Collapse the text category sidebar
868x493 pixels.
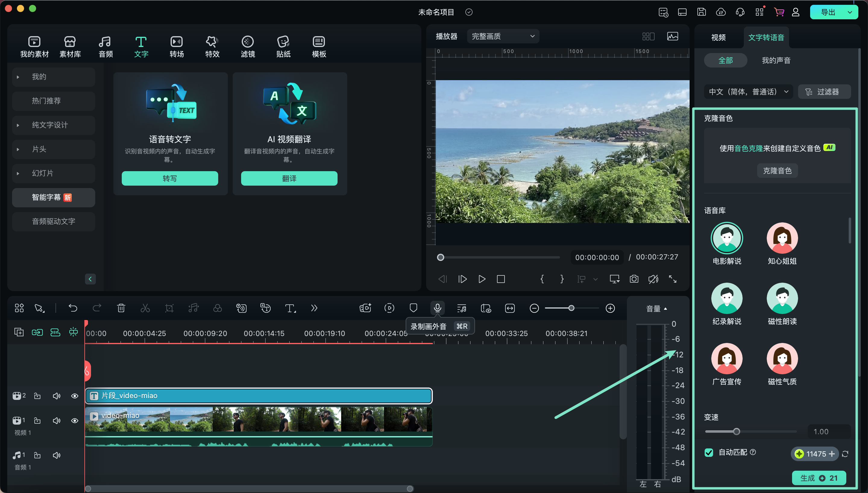[x=90, y=279]
